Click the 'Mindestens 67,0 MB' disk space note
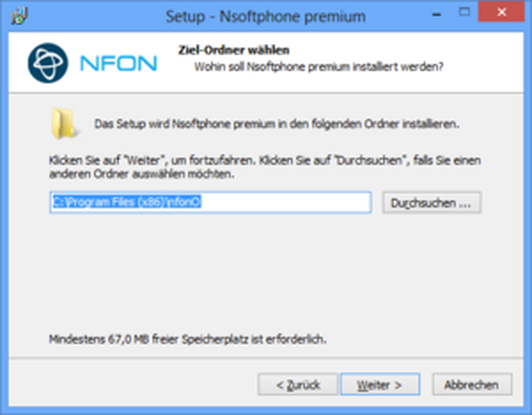Viewport: 532px width, 415px height. tap(188, 339)
